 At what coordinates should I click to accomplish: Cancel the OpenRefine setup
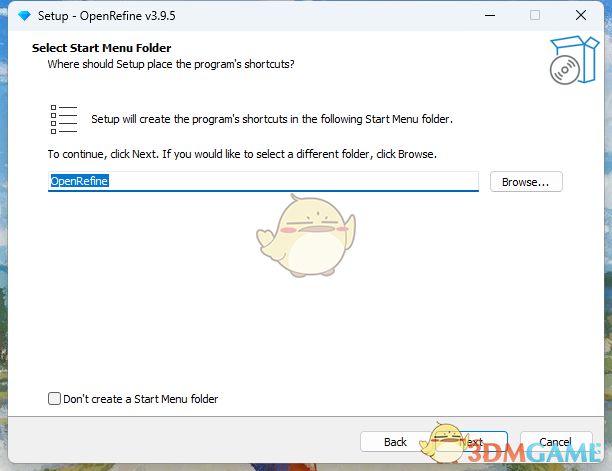click(x=556, y=442)
